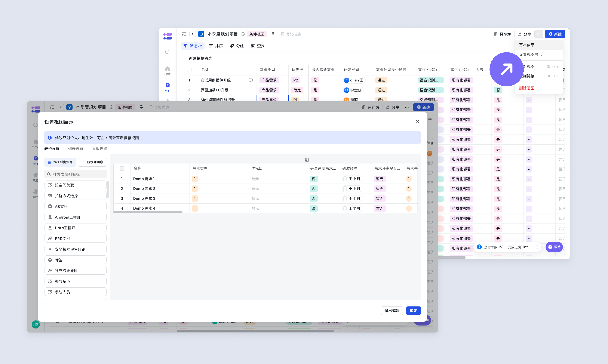This screenshot has height=364, width=608.
Task: Click 退出编辑 in the dialog
Action: [x=392, y=311]
